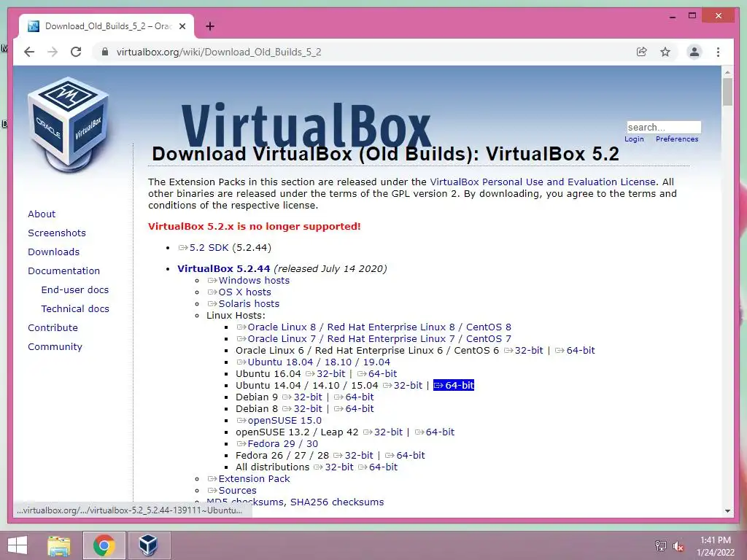Image resolution: width=747 pixels, height=560 pixels.
Task: Open Community in the sidebar
Action: [x=55, y=347]
